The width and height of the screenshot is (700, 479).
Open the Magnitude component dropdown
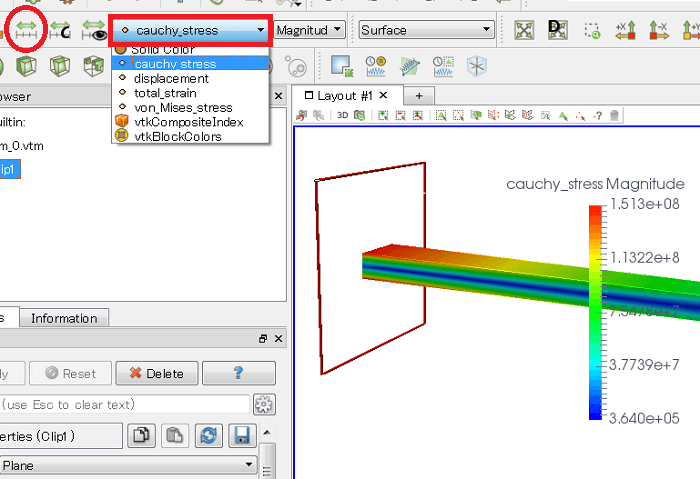pos(310,30)
